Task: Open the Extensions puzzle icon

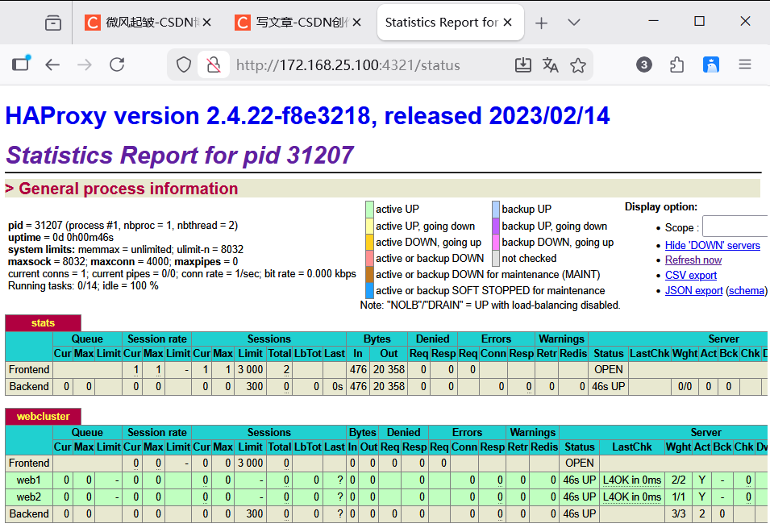Action: [x=676, y=64]
